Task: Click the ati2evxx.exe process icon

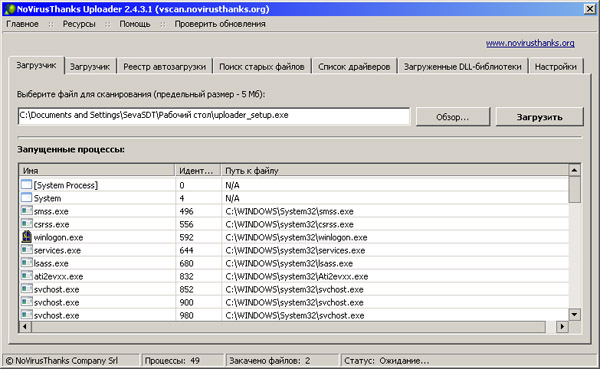Action: coord(26,276)
